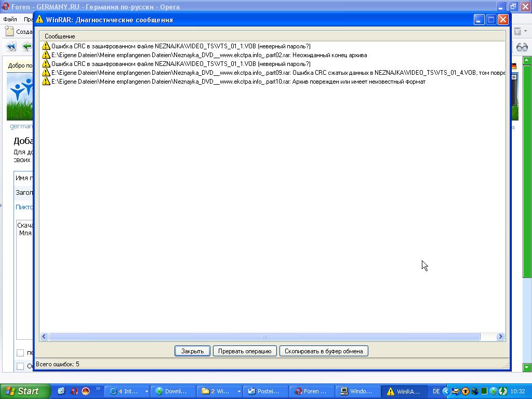The image size is (532, 399).
Task: Select the 'part09.rar: Ошибка CRC сжатых данных' message
Action: click(x=278, y=73)
